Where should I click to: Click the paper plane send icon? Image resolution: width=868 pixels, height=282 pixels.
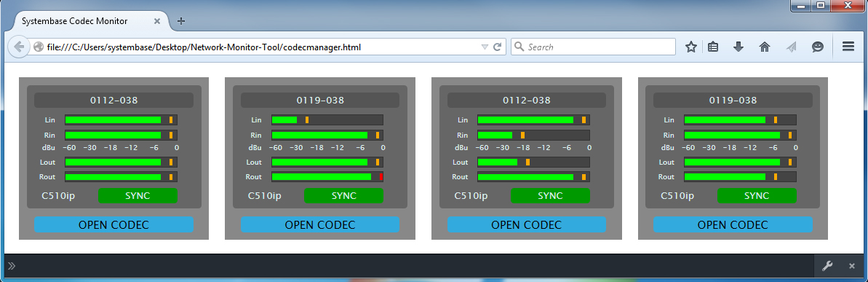[x=790, y=47]
